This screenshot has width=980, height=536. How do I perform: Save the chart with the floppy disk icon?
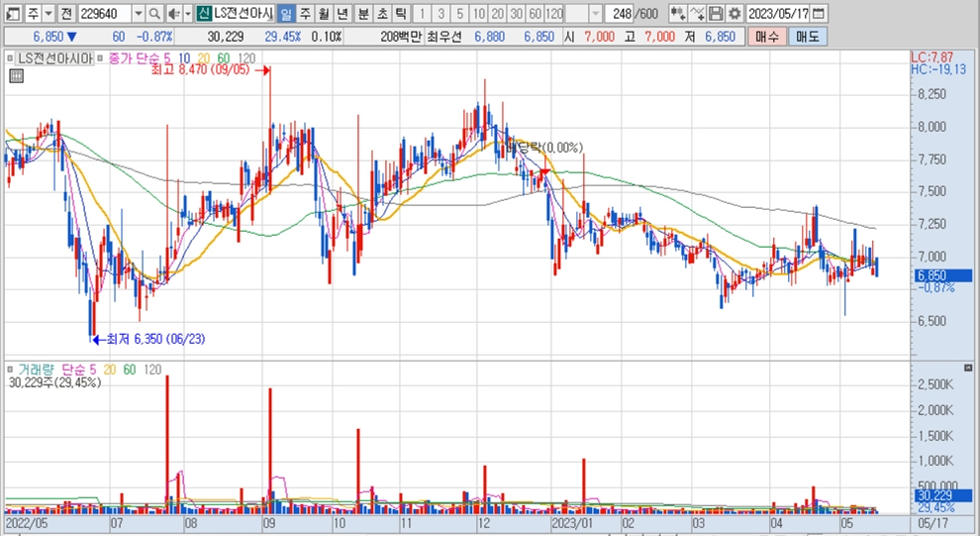click(716, 14)
